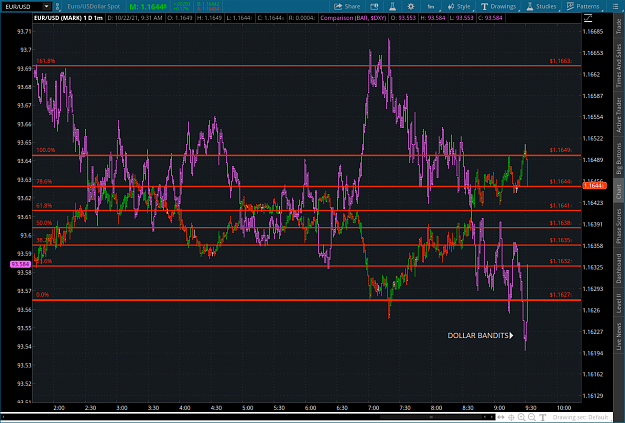Open chart settings gear icon
625x423 pixels.
[411, 6]
